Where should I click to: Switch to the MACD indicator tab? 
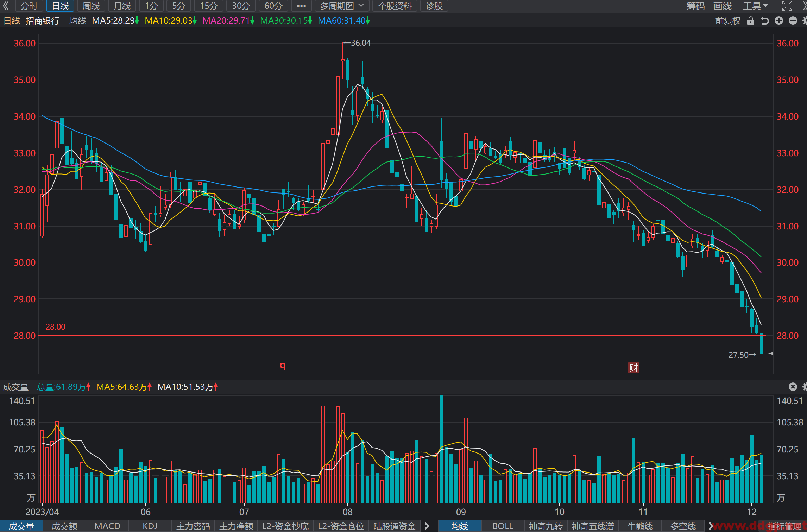point(107,526)
